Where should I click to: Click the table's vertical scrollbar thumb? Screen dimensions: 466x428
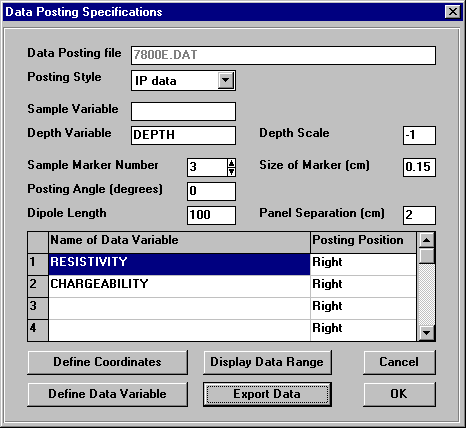tap(427, 256)
